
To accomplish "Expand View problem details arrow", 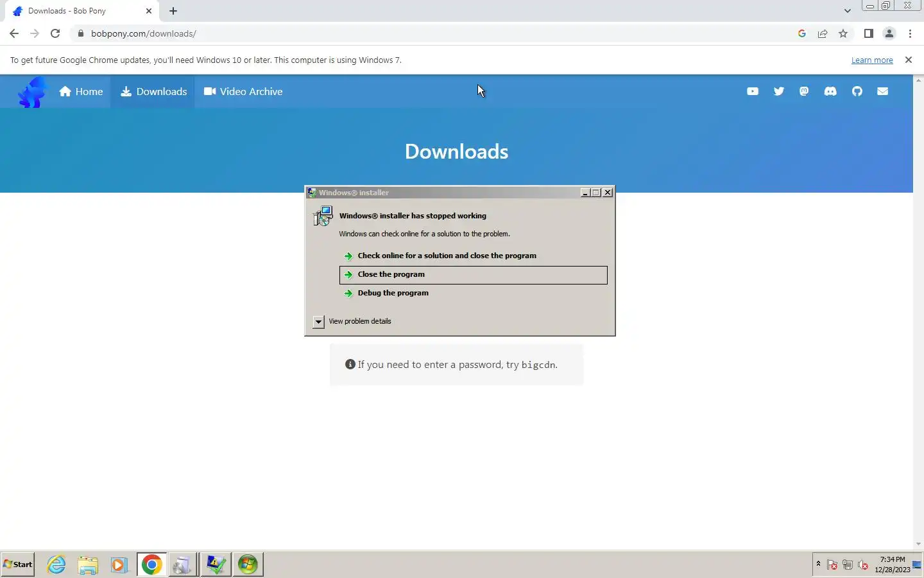I will 318,322.
